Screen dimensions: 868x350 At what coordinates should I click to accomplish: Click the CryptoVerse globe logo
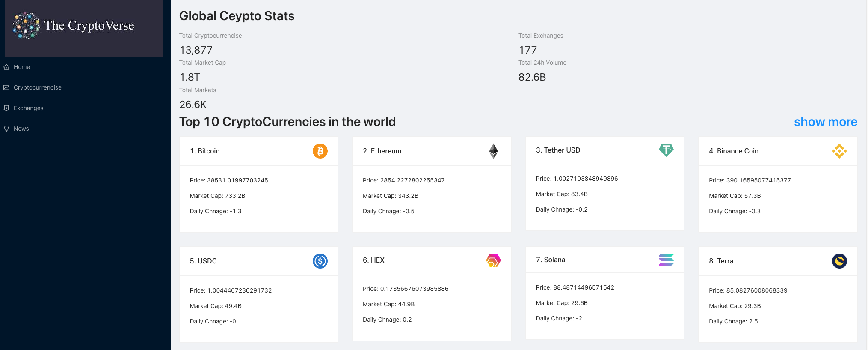pos(27,25)
